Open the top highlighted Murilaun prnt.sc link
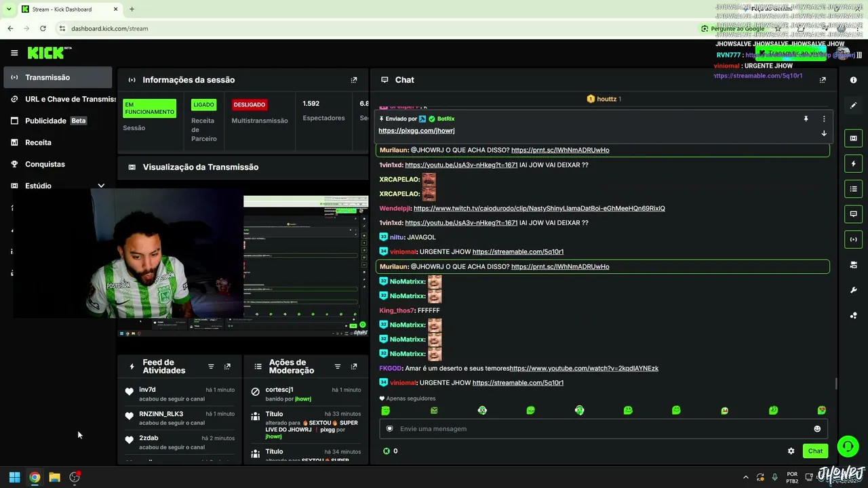 click(560, 150)
